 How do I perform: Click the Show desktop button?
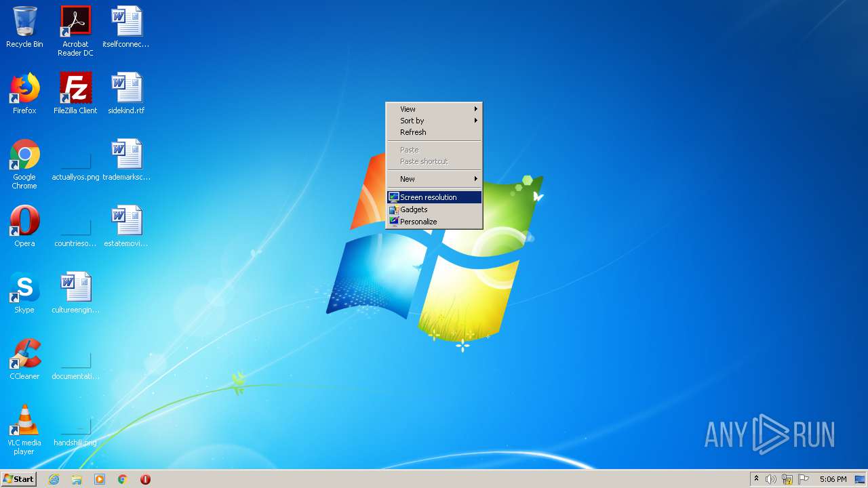point(860,479)
